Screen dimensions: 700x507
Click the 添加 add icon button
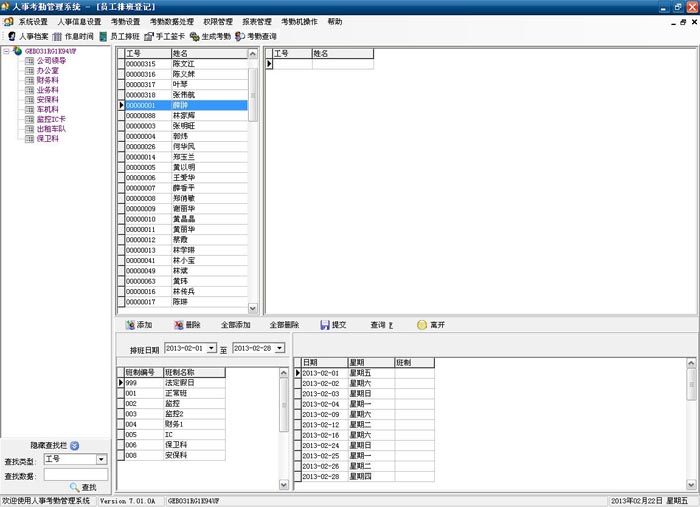[x=139, y=325]
